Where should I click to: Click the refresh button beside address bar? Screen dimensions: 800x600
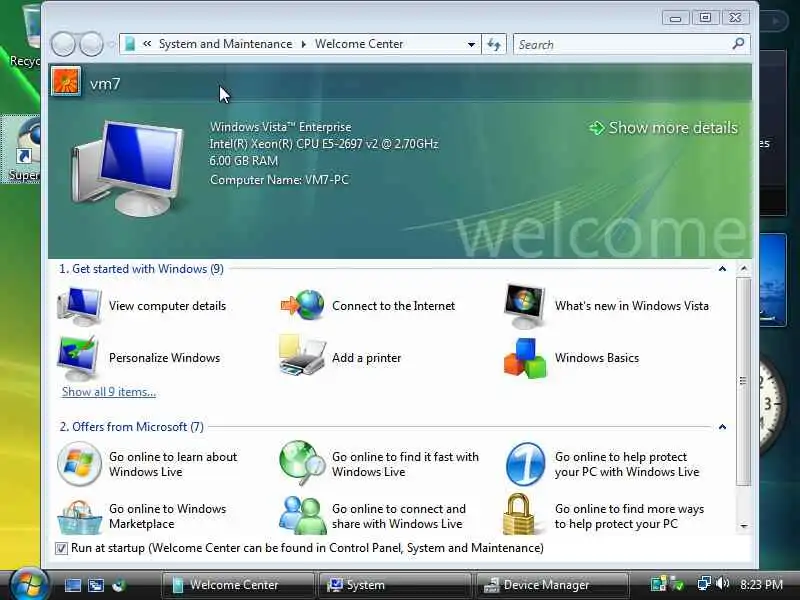point(494,44)
